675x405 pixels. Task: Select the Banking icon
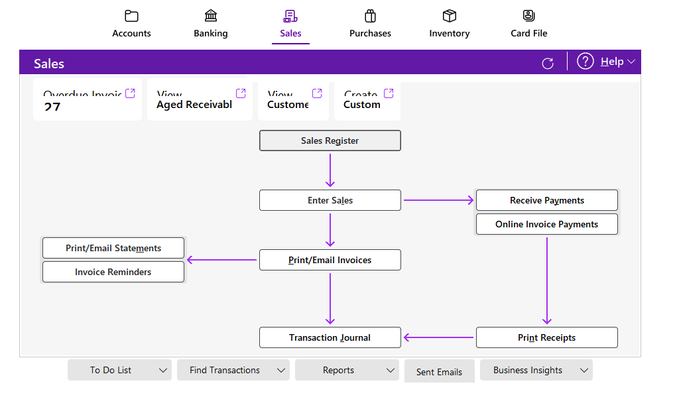pos(210,16)
